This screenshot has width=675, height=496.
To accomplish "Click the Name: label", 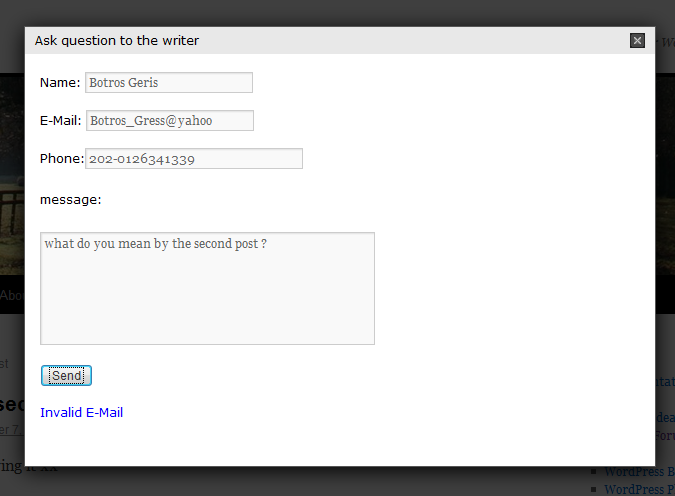I will click(x=60, y=83).
